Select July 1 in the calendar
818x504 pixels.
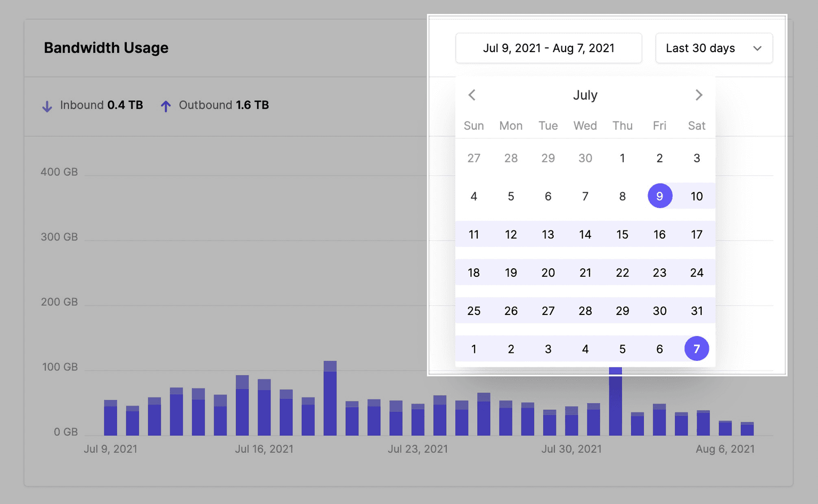pyautogui.click(x=622, y=158)
